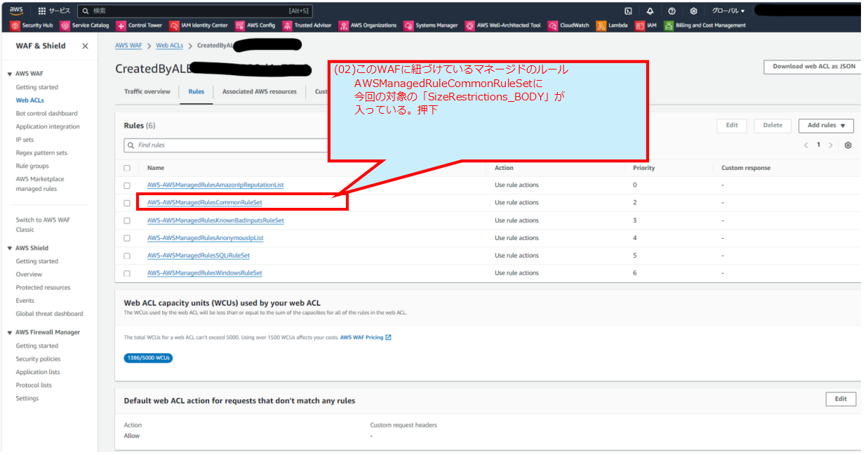Click the AWS WAF breadcrumb link
The image size is (868, 455).
(x=128, y=45)
